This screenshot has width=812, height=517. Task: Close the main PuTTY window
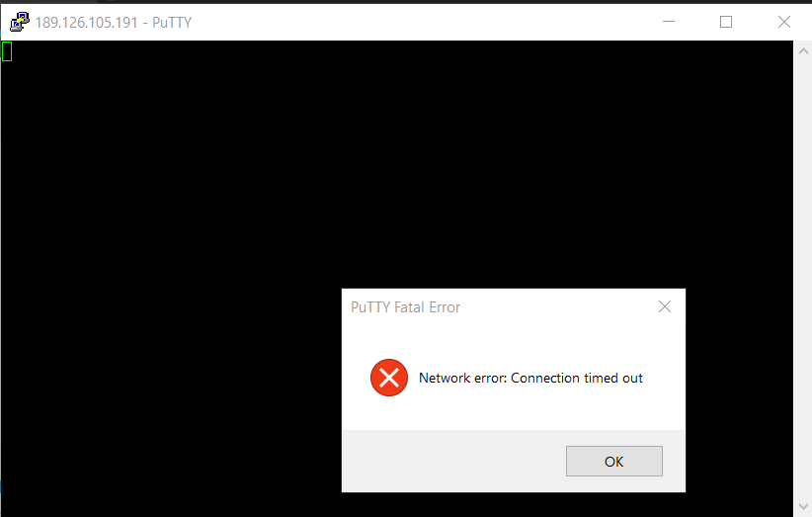coord(784,22)
